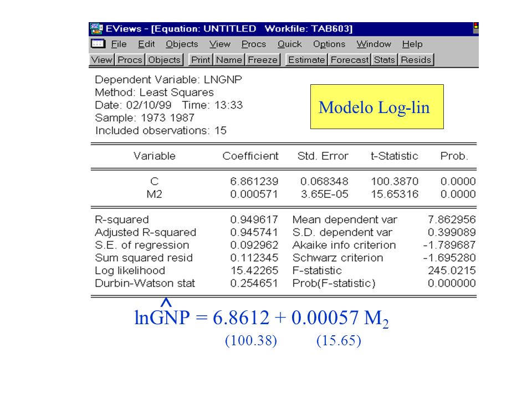Open the File menu
This screenshot has width=532, height=399.
(x=119, y=44)
